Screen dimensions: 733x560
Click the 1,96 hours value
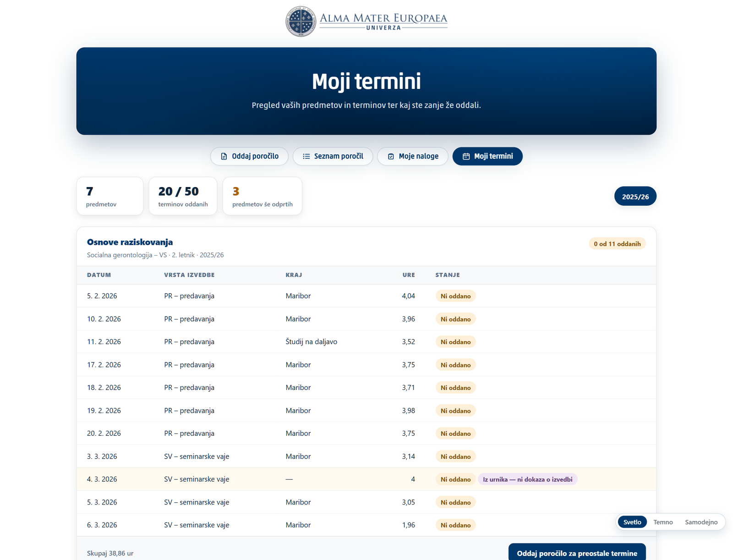pyautogui.click(x=408, y=525)
